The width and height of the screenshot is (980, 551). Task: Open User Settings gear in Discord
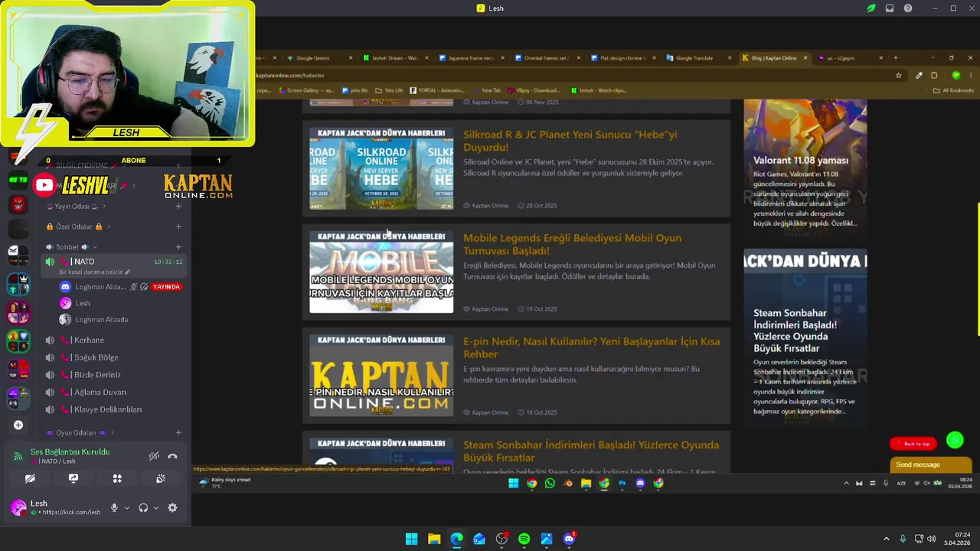172,507
